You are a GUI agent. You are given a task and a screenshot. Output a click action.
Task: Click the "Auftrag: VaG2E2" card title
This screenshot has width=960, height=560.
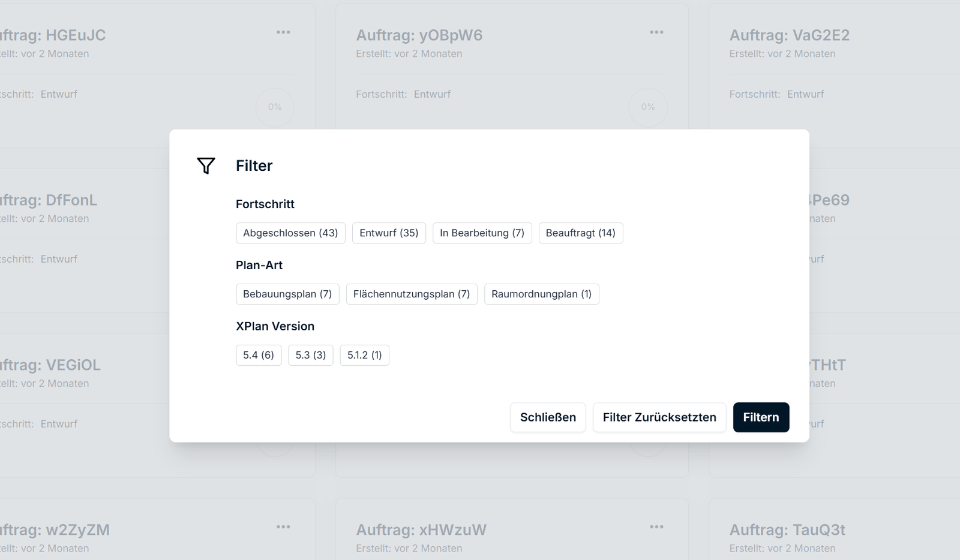click(x=790, y=35)
